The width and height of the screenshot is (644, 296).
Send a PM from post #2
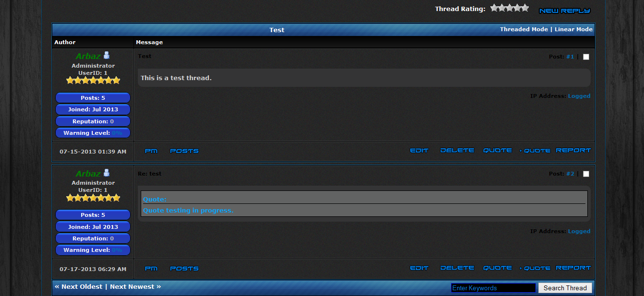[x=151, y=269]
